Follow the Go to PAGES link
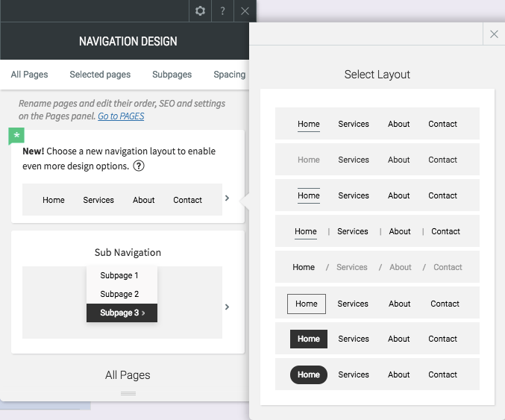Screen dimensions: 505x420 point(121,116)
